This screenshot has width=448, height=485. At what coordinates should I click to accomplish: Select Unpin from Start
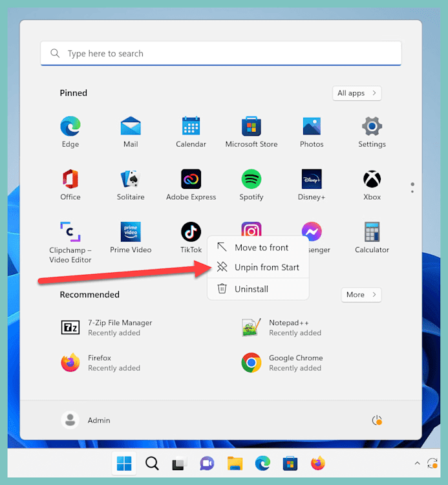258,267
